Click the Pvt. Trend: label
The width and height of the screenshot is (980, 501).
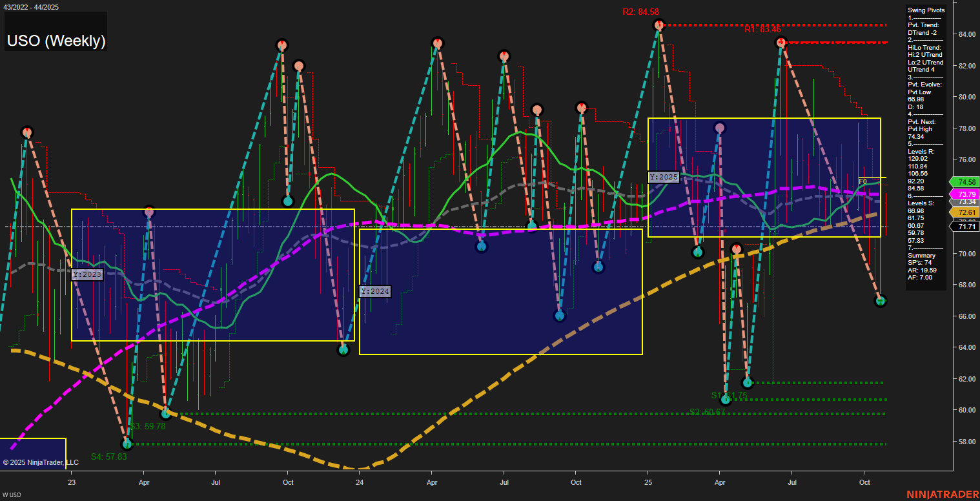pos(924,25)
